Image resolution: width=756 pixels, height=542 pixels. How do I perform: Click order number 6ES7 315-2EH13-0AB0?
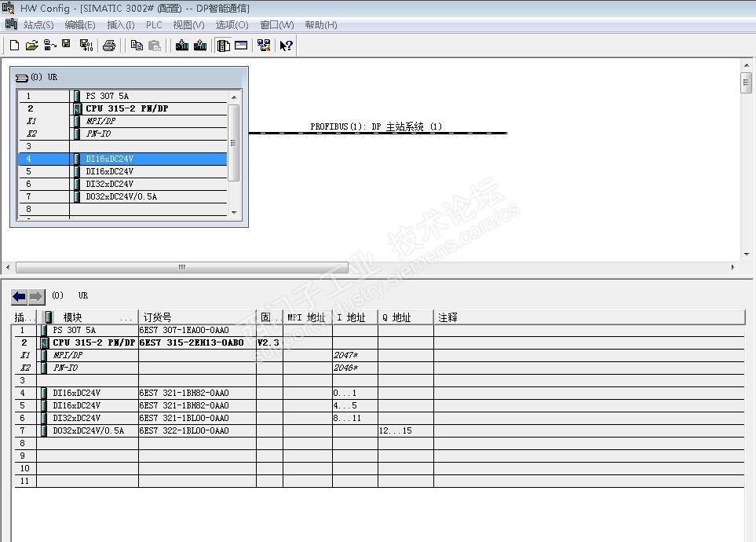point(192,342)
